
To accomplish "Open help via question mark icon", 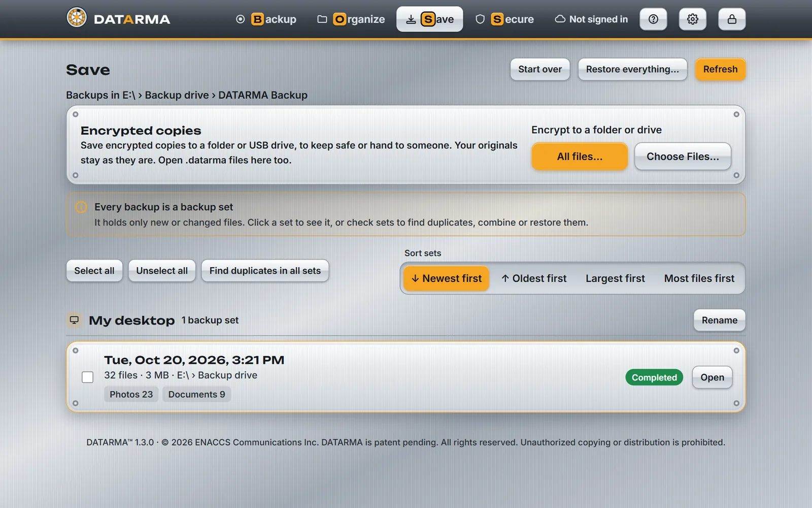I will click(653, 19).
